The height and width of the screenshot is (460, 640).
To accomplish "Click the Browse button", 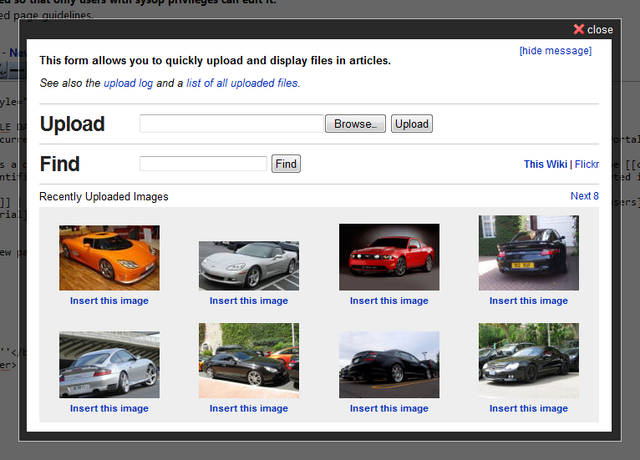I will point(355,123).
